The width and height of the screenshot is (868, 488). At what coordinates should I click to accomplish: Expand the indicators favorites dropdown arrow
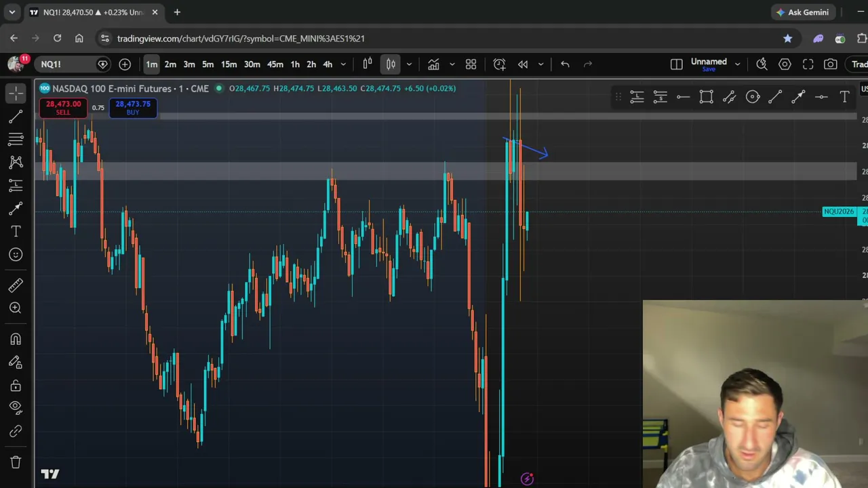click(452, 64)
